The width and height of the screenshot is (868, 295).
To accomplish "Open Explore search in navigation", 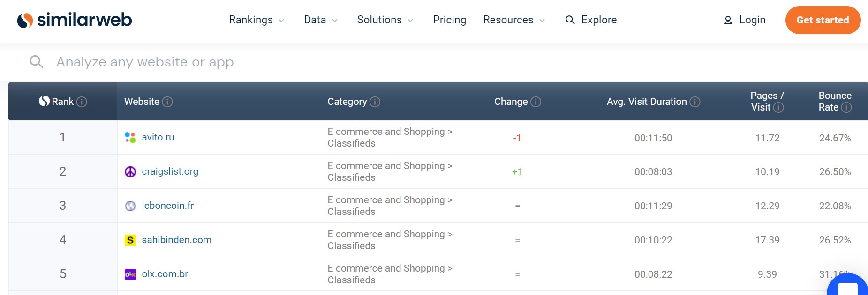I will pos(591,20).
